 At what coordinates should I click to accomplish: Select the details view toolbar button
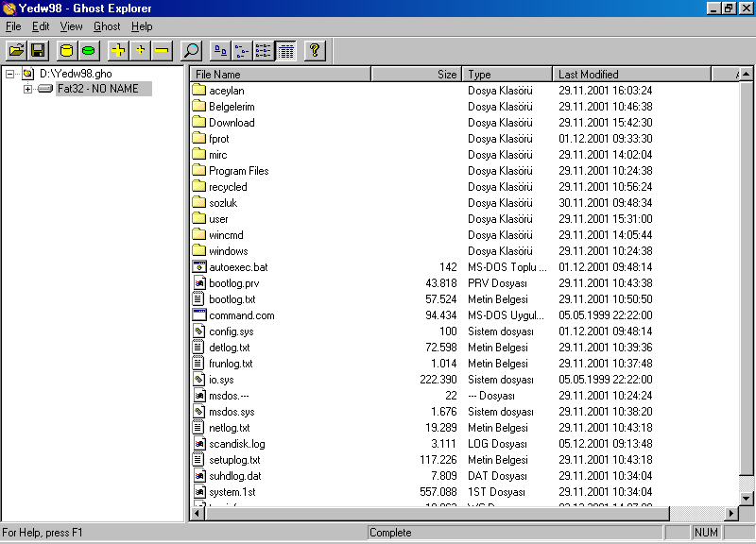click(286, 51)
